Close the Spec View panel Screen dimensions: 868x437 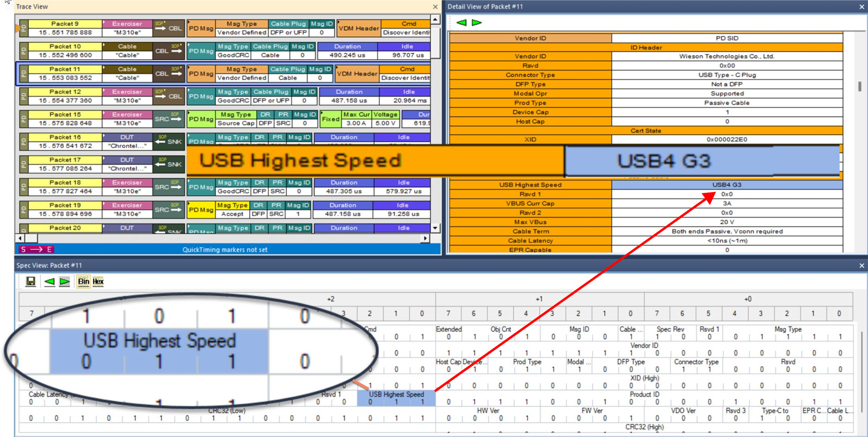coord(861,265)
